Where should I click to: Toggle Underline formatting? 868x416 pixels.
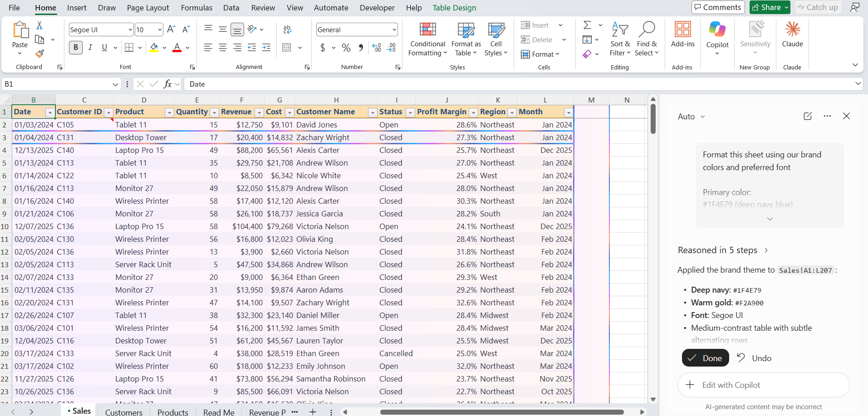[x=105, y=47]
